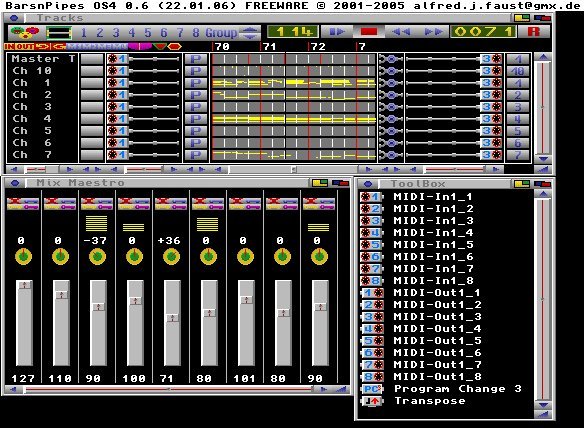
Task: Toggle the grey mute button beside Ch 5
Action: click(92, 131)
